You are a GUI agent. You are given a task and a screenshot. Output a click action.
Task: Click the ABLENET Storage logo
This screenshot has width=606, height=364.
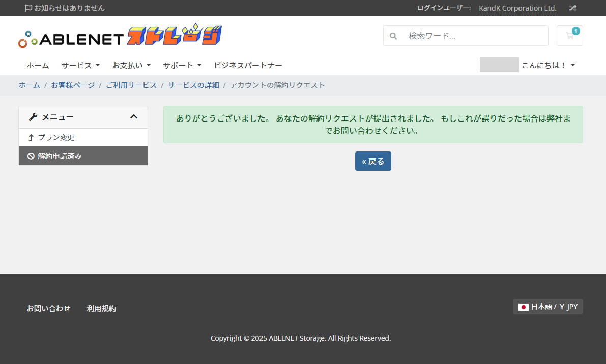(120, 37)
